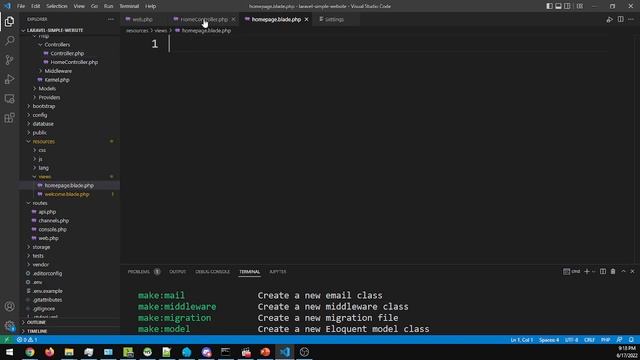The image size is (640, 360).
Task: Show the Jupyter panel tab
Action: (x=278, y=272)
